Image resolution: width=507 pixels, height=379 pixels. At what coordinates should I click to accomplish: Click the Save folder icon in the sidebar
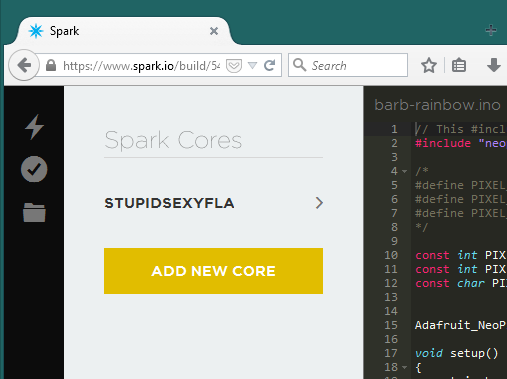click(34, 212)
